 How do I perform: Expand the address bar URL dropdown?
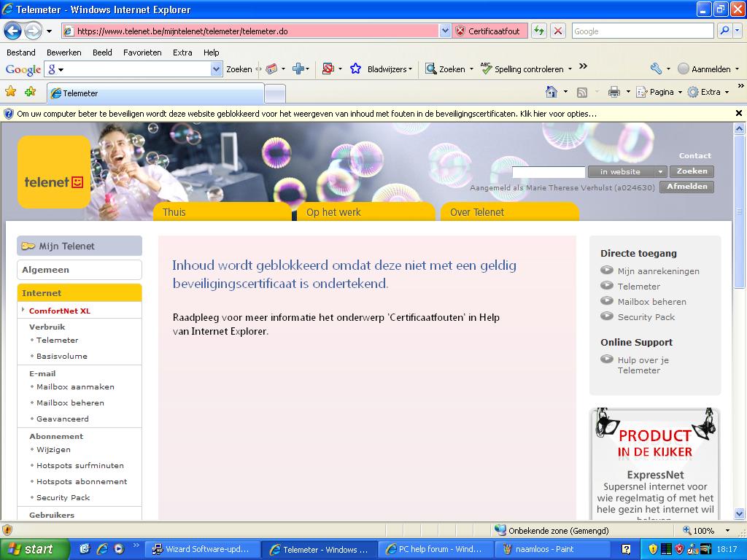[445, 31]
